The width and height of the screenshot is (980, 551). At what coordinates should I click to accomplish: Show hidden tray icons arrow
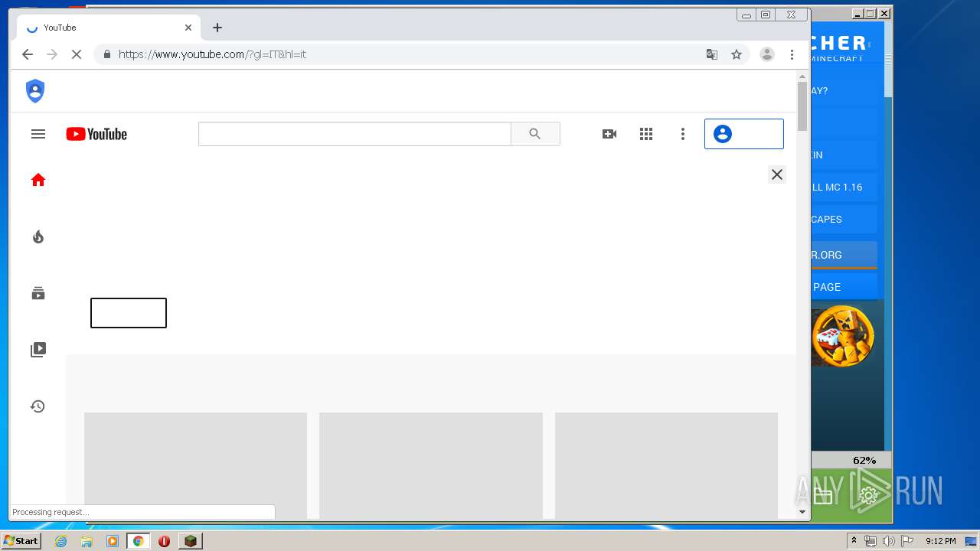(854, 541)
